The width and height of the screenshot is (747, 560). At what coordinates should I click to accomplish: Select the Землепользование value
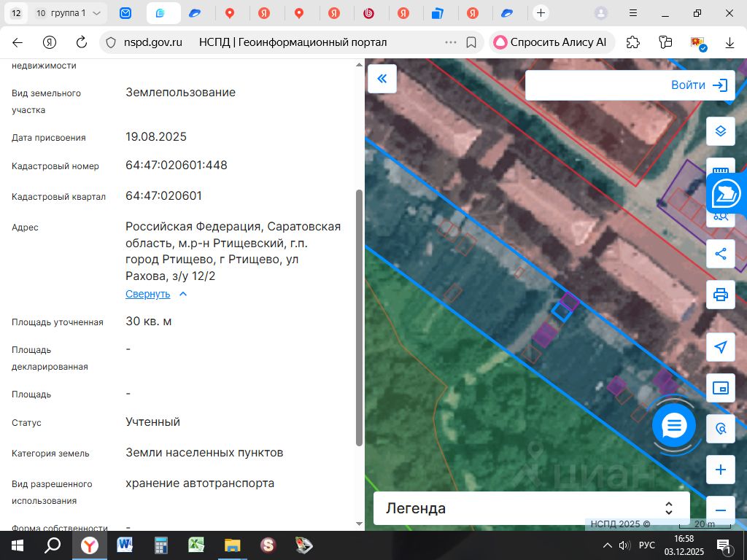[x=181, y=93]
